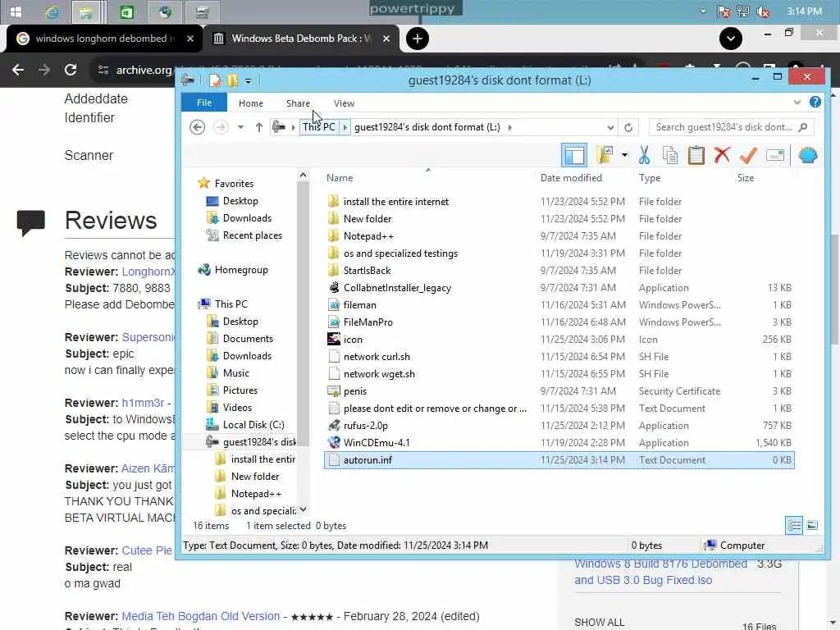Image resolution: width=840 pixels, height=630 pixels.
Task: Close the windows longhorn debombed tab
Action: click(x=189, y=39)
